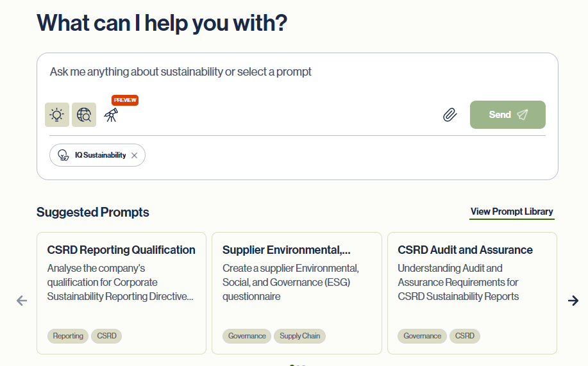Select Supplier Environmental prompt card title
This screenshot has height=366, width=588.
[x=287, y=250]
